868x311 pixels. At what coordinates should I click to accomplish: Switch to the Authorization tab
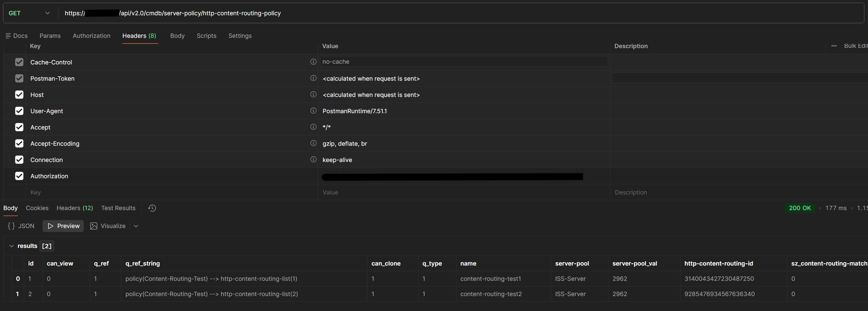tap(92, 36)
